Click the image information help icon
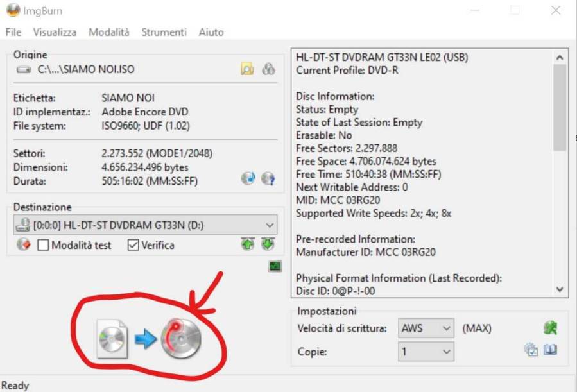The width and height of the screenshot is (577, 392). point(268,178)
